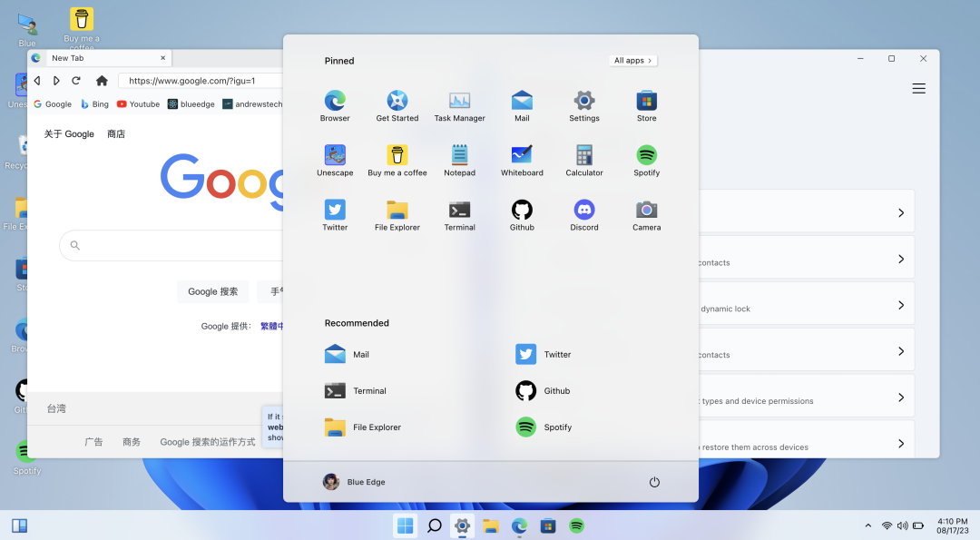Open Browser from the Pinned apps

(x=335, y=105)
